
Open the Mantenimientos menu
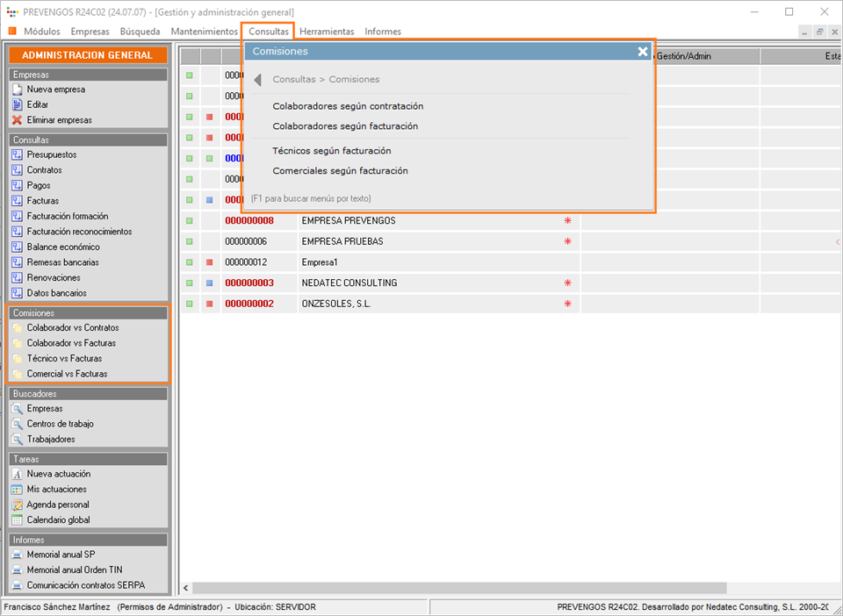204,32
